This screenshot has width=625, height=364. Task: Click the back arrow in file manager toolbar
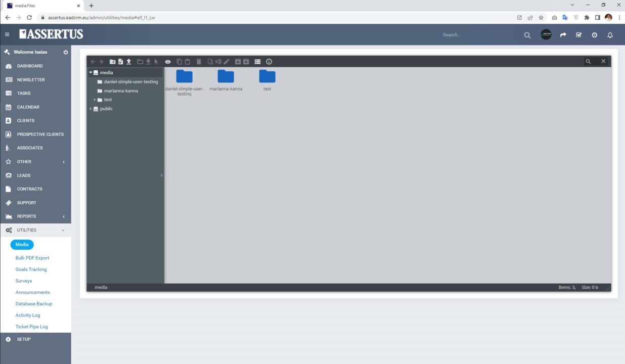(x=93, y=62)
